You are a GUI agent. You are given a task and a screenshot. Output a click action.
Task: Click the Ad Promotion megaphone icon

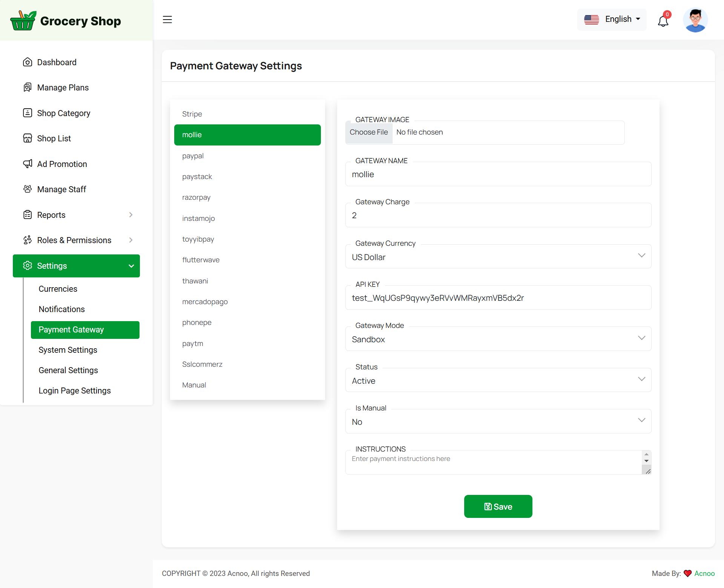pyautogui.click(x=28, y=164)
